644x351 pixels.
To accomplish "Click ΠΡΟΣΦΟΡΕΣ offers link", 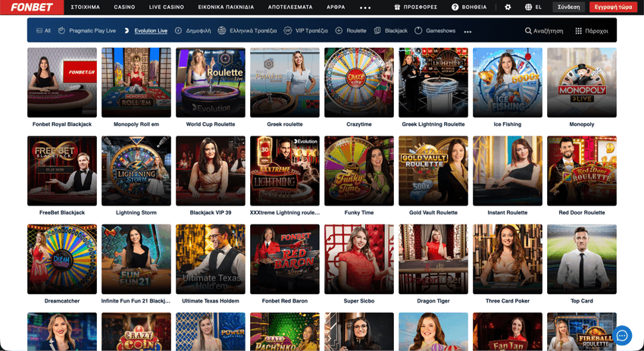I will 420,7.
